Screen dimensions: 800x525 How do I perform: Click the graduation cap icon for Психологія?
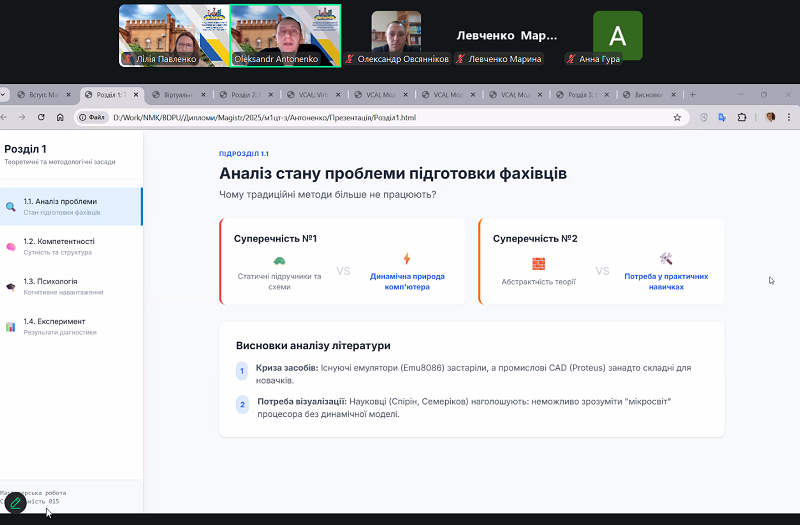click(x=11, y=286)
